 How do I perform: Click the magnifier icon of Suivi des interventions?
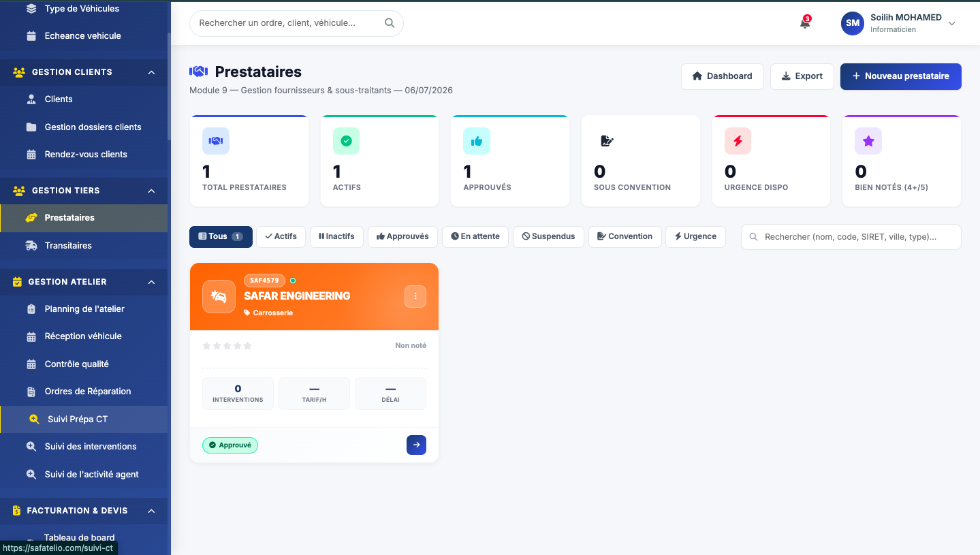pyautogui.click(x=31, y=447)
